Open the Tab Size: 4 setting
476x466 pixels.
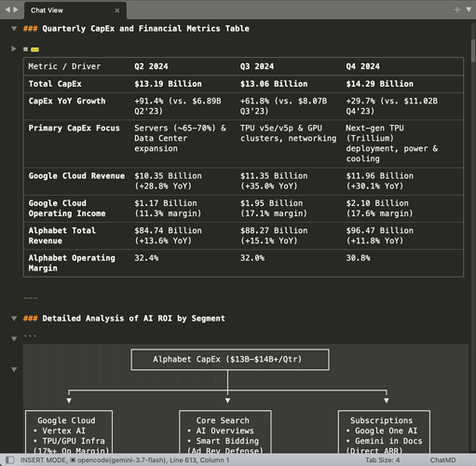(x=382, y=460)
